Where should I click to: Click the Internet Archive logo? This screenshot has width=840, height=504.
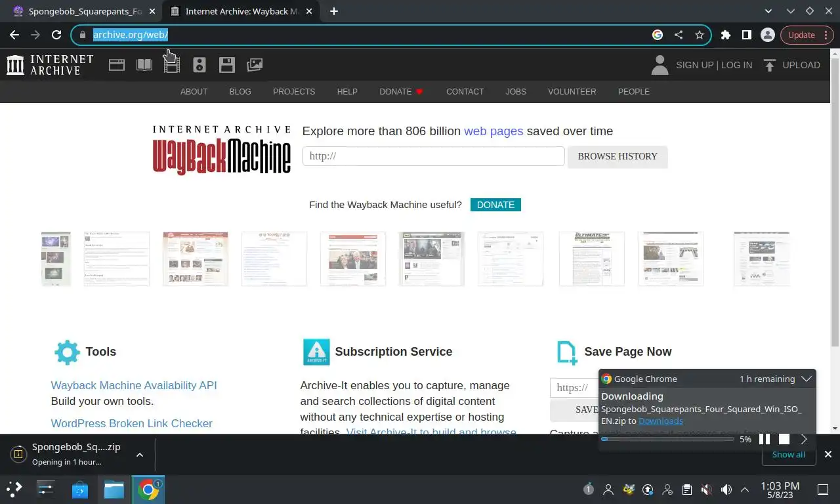(50, 64)
